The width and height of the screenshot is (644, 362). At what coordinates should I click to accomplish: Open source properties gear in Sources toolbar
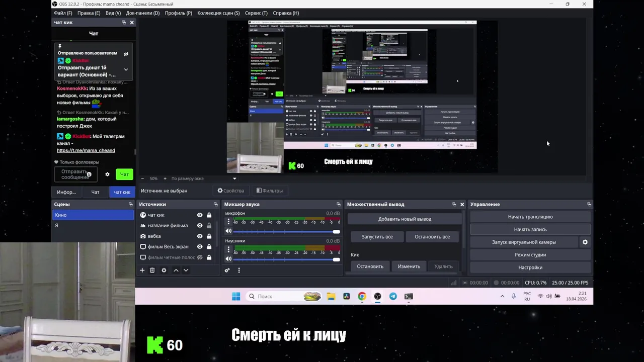pyautogui.click(x=164, y=270)
